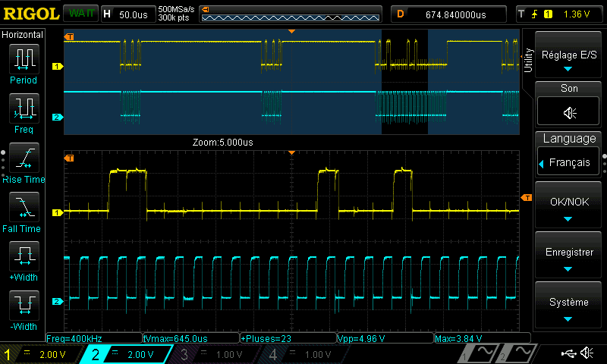Enable channel 3 at 1.00 V

(215, 354)
